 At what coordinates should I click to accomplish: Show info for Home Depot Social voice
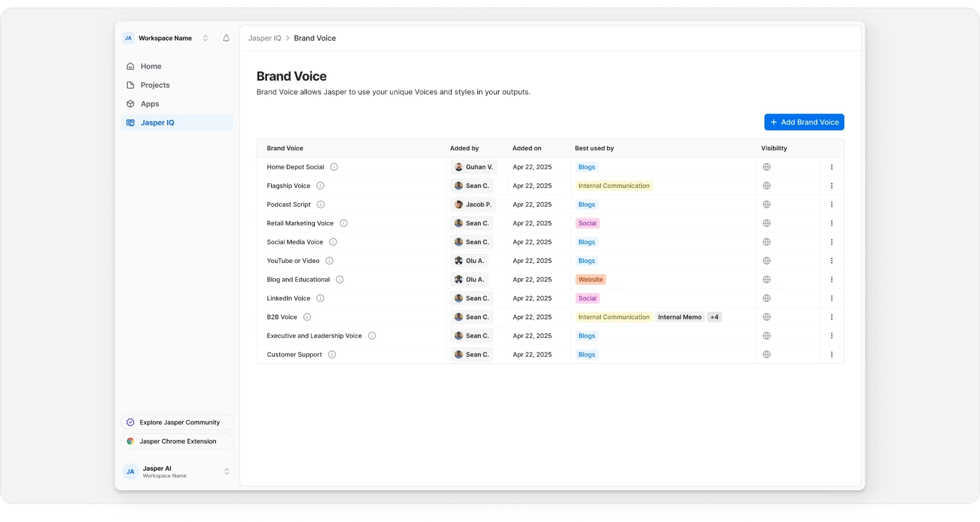[334, 167]
